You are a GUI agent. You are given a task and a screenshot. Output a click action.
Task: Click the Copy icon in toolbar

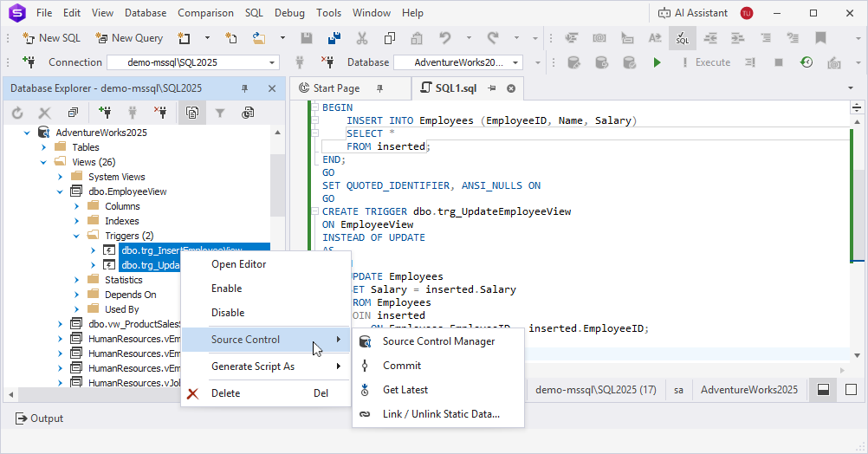390,38
